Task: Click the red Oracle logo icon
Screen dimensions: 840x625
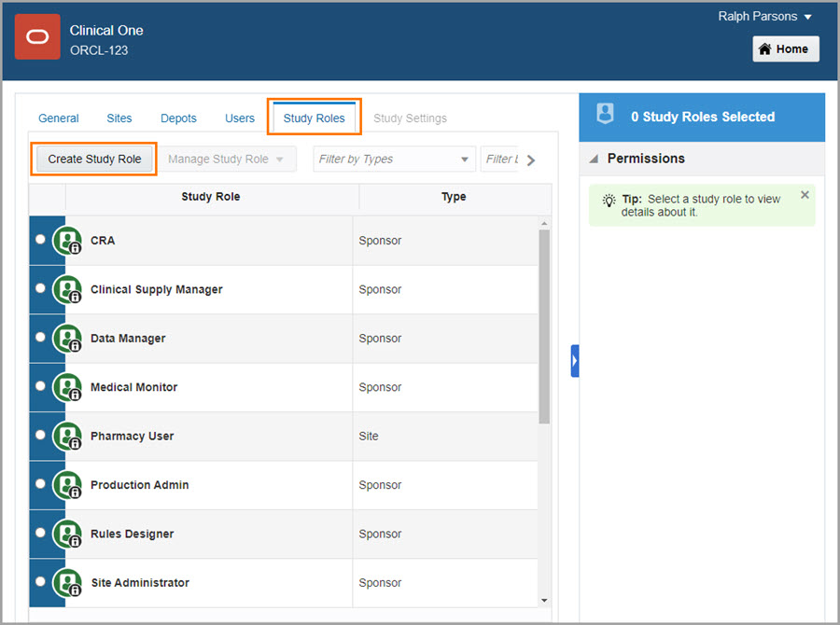Action: click(38, 37)
